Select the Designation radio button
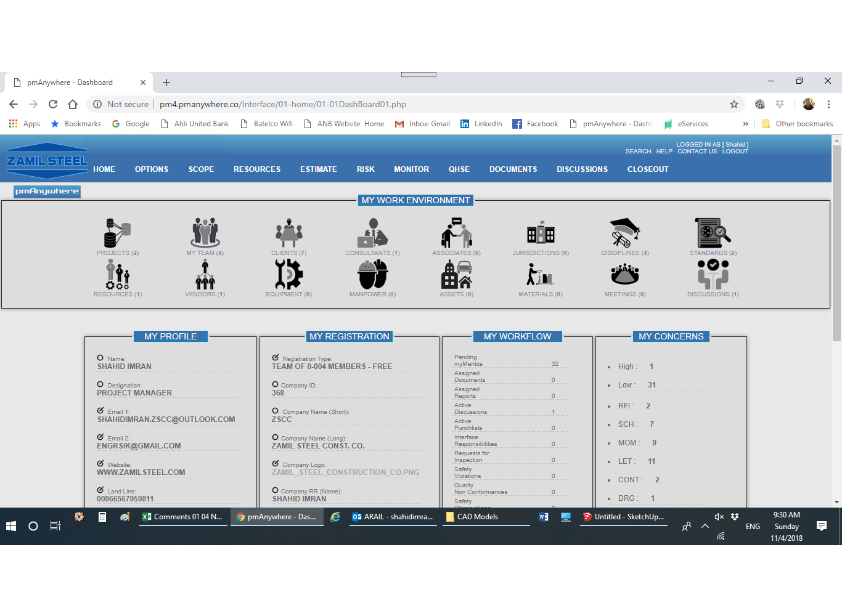Image resolution: width=842 pixels, height=616 pixels. coord(100,384)
